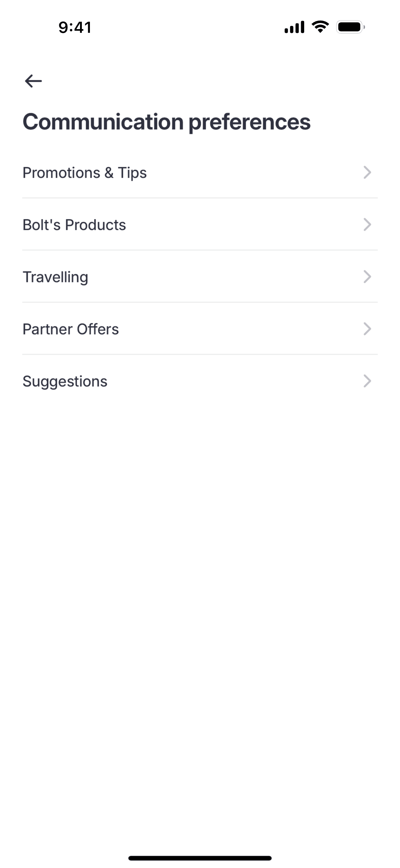Viewport: 400px width, 868px height.
Task: Tap the back arrow icon
Action: (33, 81)
